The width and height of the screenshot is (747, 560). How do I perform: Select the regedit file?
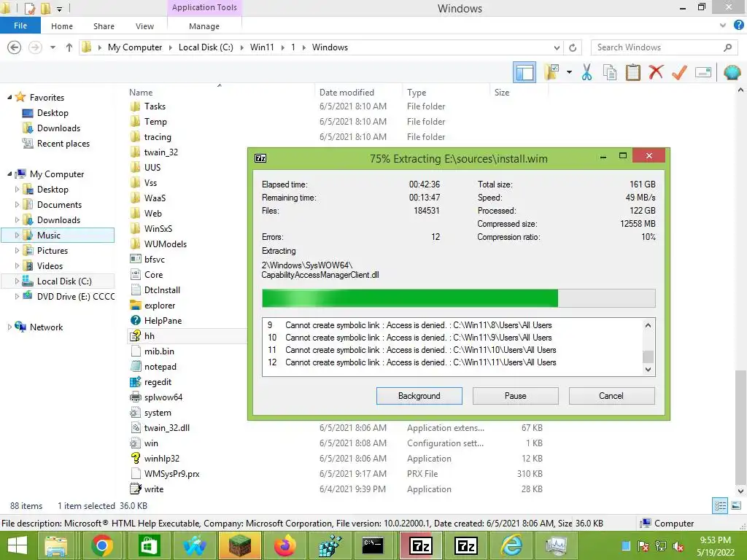pos(158,382)
